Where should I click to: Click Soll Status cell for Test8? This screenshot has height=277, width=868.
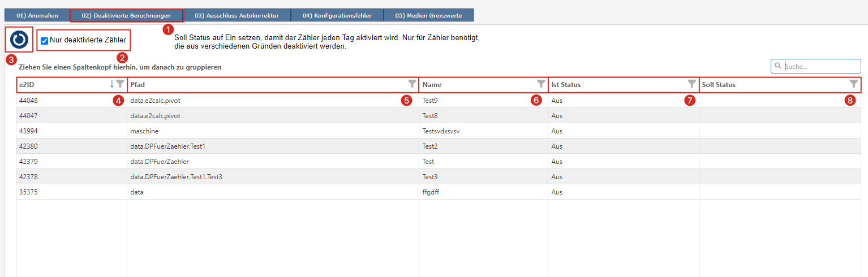780,115
